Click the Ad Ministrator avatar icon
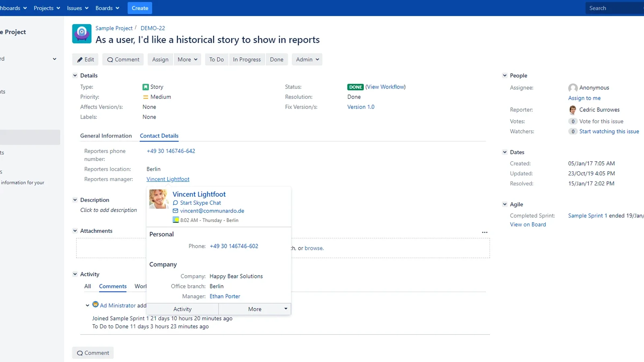The image size is (644, 362). (95, 304)
